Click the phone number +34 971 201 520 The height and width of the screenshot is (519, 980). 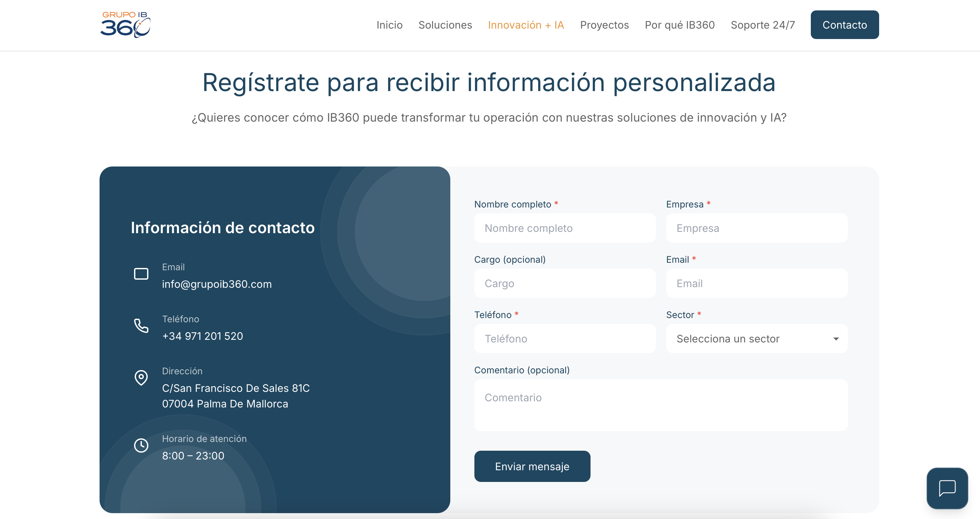(x=202, y=336)
